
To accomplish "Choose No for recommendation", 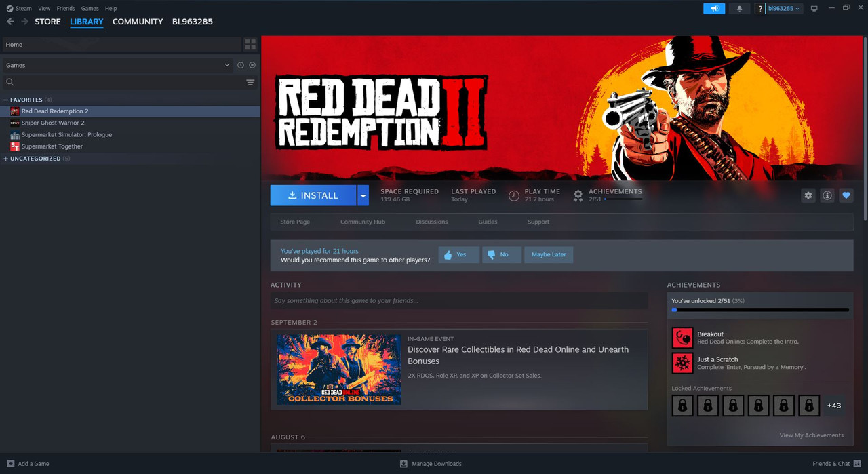I will click(x=502, y=254).
